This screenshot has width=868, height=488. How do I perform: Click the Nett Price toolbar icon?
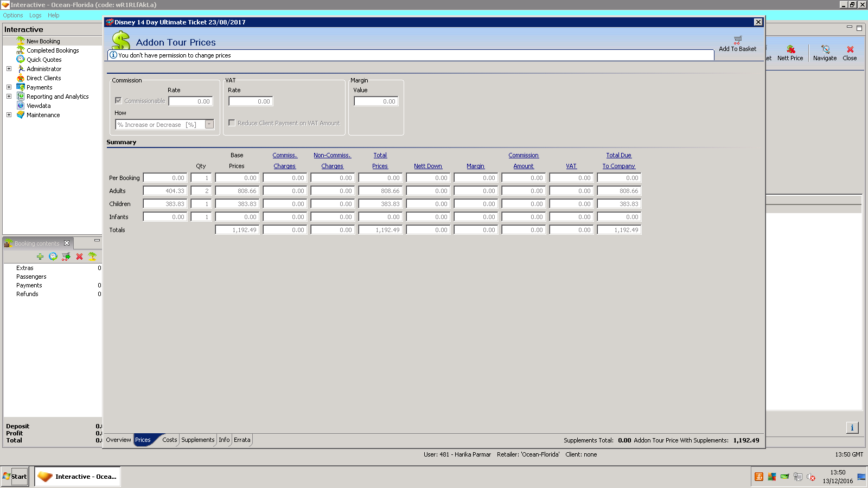coord(790,49)
